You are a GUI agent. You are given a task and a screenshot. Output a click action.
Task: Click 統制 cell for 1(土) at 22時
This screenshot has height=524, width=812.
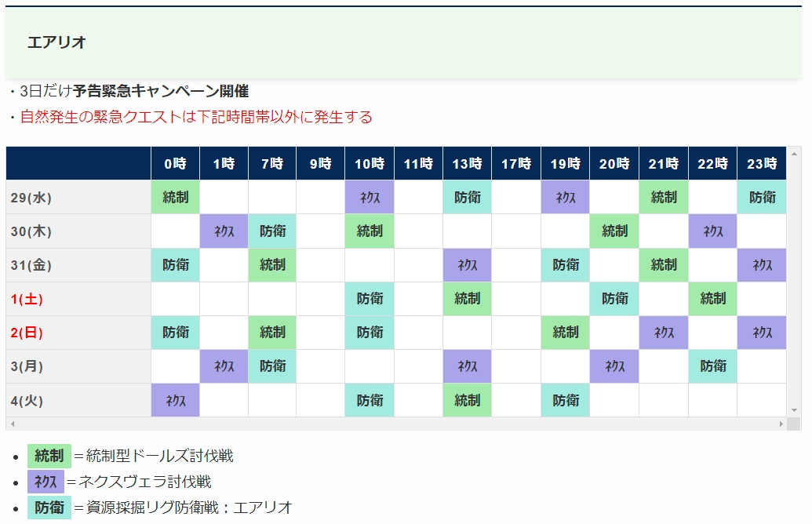click(712, 299)
